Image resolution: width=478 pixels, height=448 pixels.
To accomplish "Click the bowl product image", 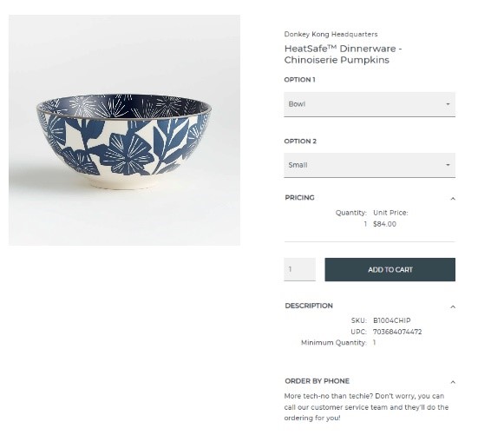I will 124,130.
